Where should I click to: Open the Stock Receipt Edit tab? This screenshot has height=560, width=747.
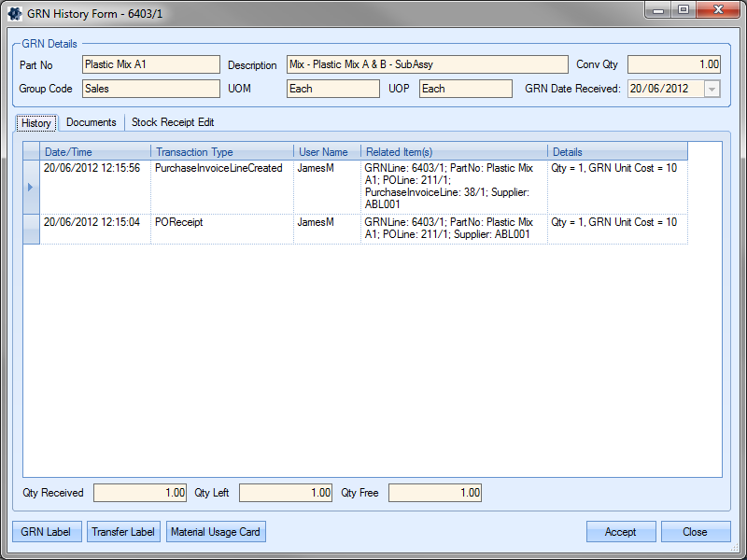pyautogui.click(x=173, y=122)
